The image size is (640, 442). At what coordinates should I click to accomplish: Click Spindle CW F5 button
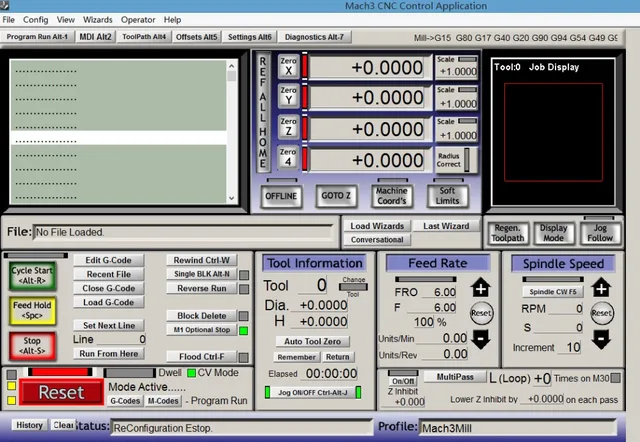click(x=553, y=292)
